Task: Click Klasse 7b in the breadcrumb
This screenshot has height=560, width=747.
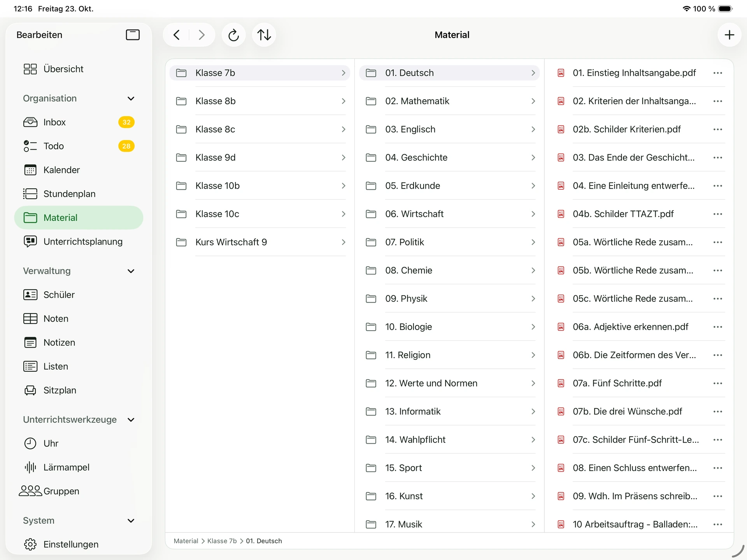Action: point(222,541)
